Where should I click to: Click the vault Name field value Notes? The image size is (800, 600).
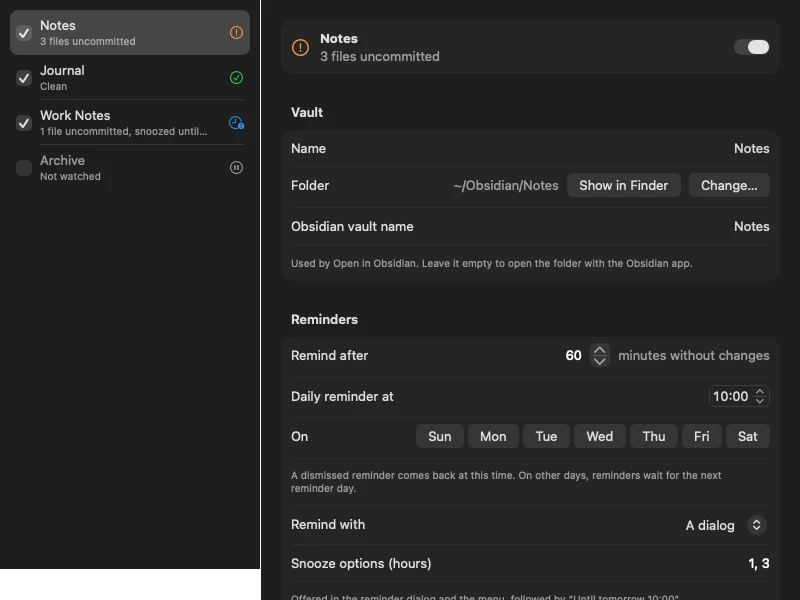click(752, 148)
